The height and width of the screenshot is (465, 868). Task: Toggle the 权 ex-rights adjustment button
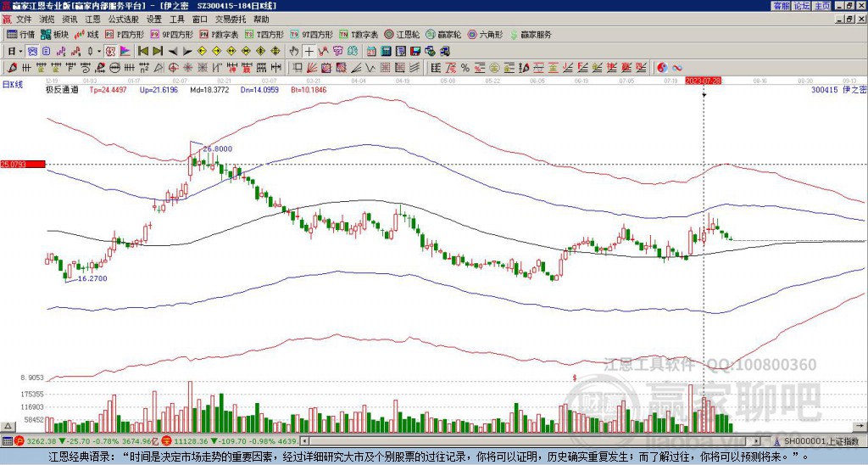coord(110,52)
